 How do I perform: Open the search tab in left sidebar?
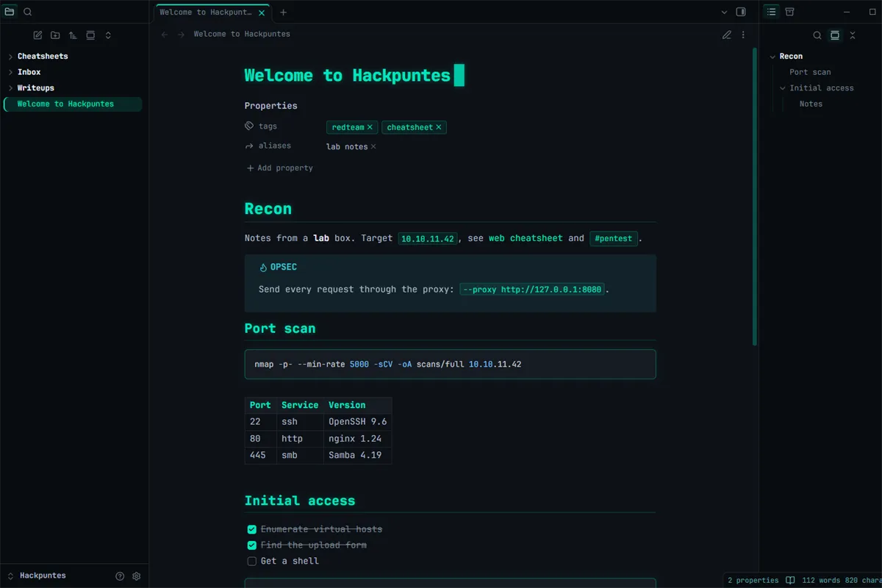(28, 12)
